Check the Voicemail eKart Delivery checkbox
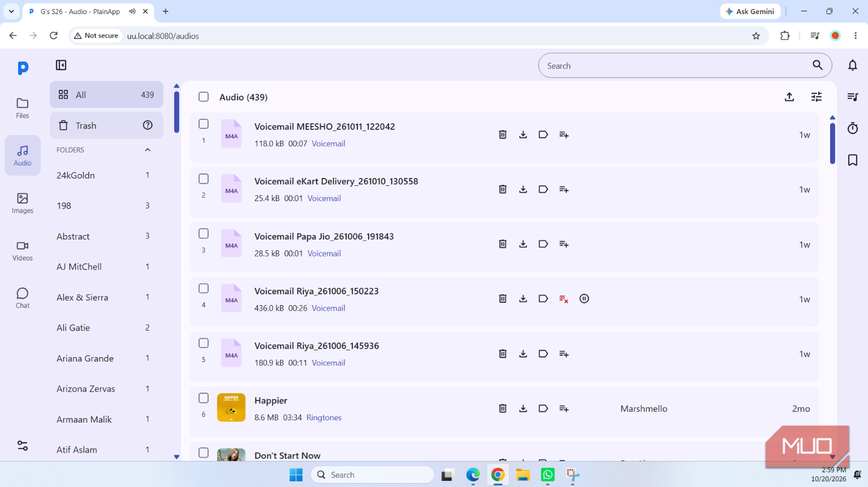 (x=204, y=179)
